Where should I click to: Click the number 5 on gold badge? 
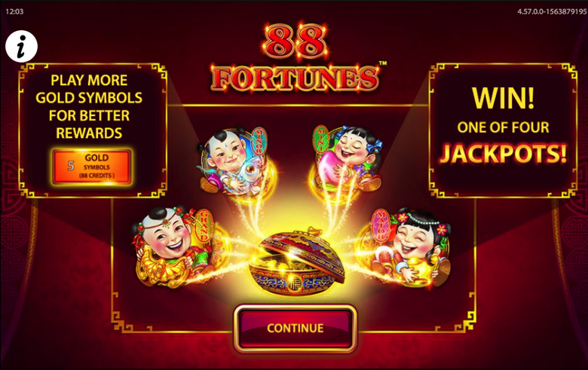pos(71,166)
